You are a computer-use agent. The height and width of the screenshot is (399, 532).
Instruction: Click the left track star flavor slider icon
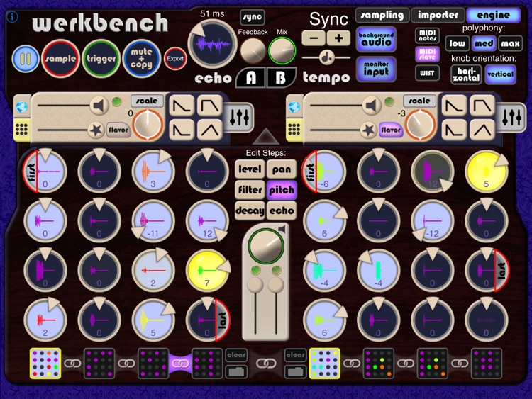point(96,130)
